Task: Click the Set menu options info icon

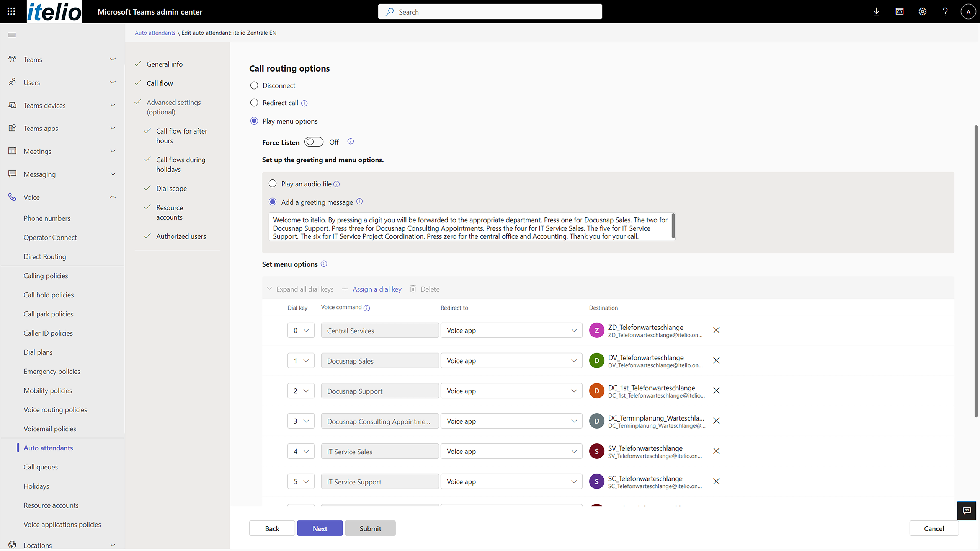Action: [324, 264]
